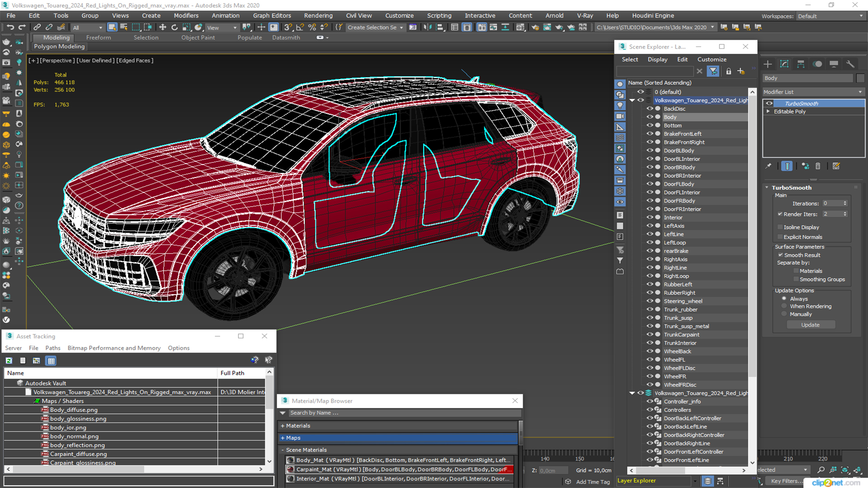Uncheck the Smooth Result checkbox
The width and height of the screenshot is (868, 488).
[x=780, y=255]
